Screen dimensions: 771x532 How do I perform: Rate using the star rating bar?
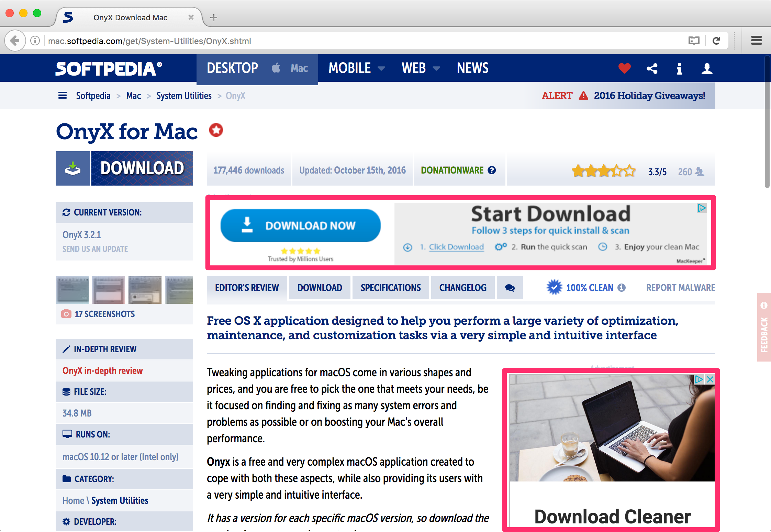click(x=603, y=171)
